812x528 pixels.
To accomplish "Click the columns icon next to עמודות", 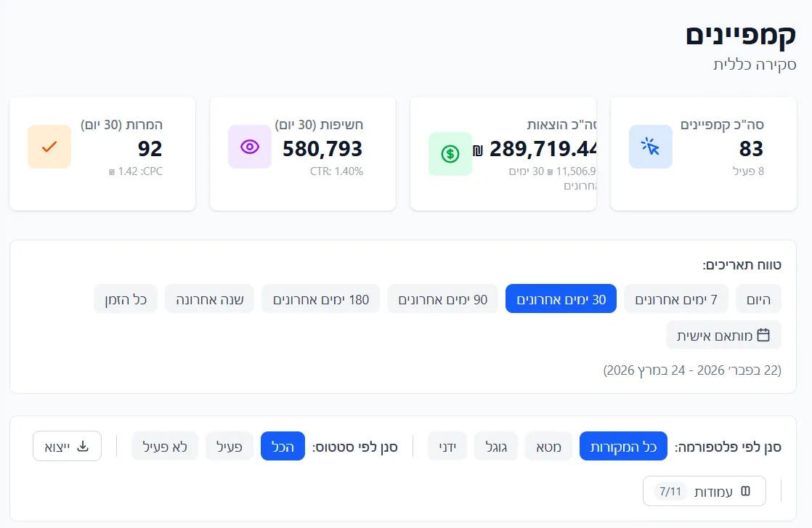I will [746, 491].
